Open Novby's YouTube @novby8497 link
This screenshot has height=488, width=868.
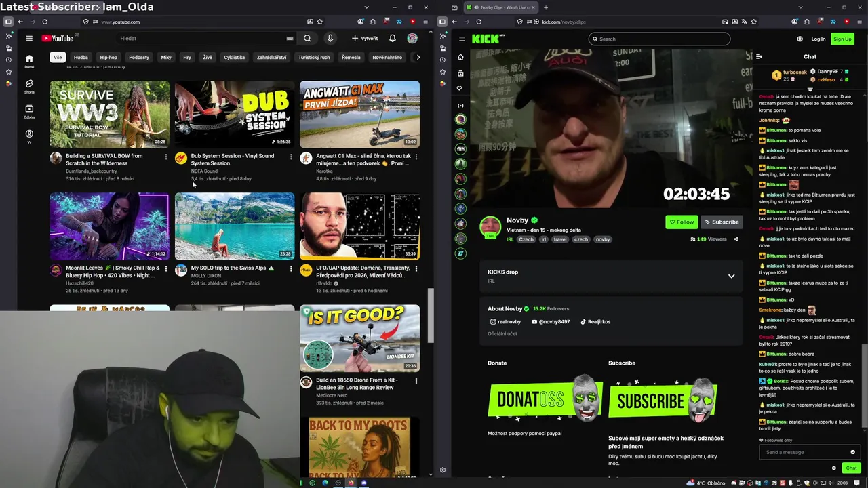[x=551, y=322]
